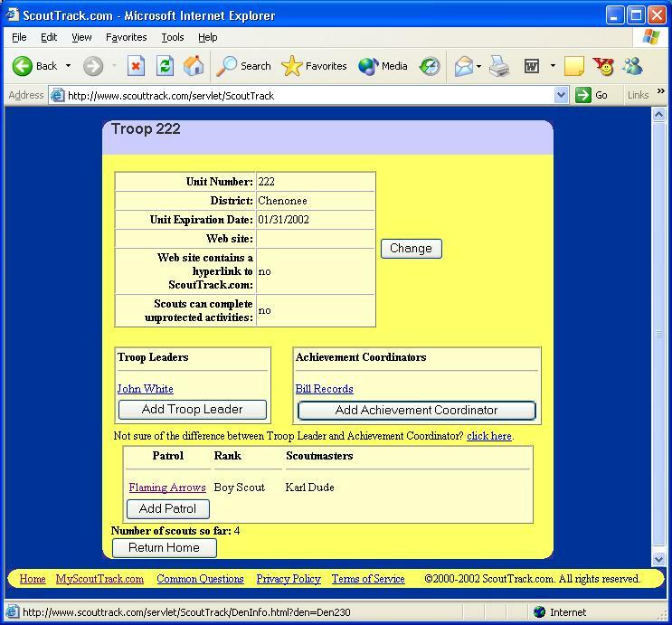Image resolution: width=672 pixels, height=625 pixels.
Task: Expand the address bar dropdown
Action: point(561,95)
